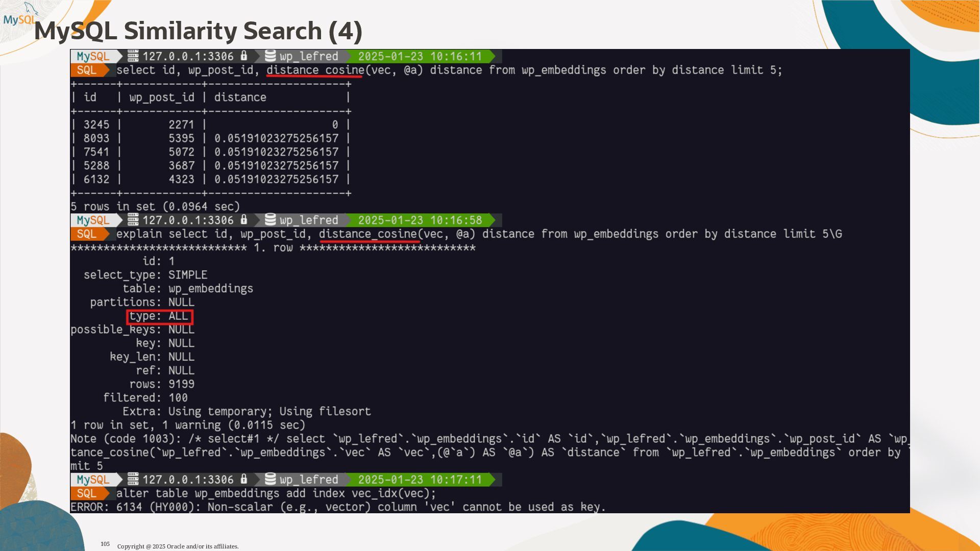Click the SQL badge before the explain statement

click(87, 234)
